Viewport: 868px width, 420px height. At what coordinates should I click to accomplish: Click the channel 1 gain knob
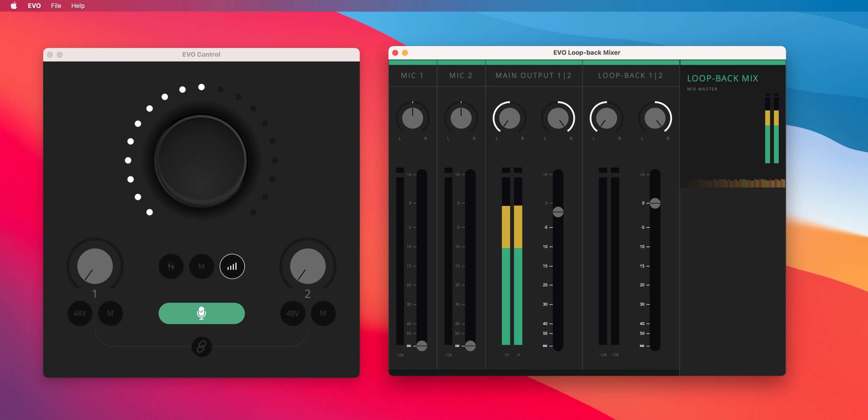[95, 266]
